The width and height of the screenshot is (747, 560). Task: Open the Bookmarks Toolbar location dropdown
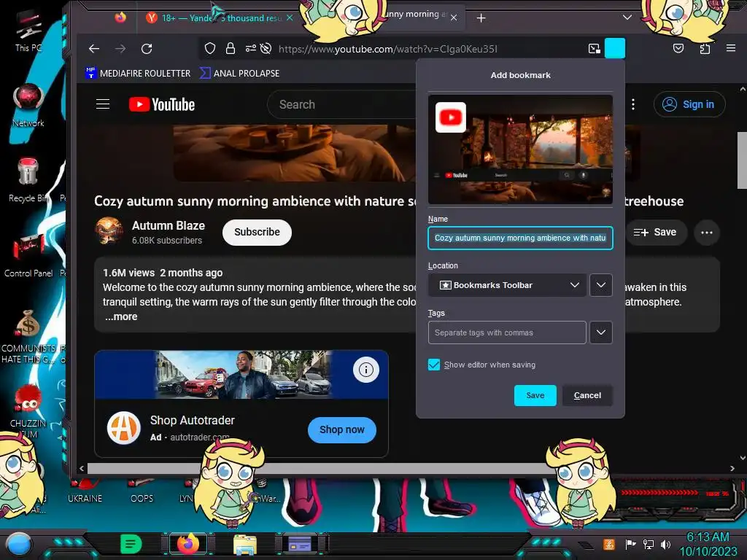pyautogui.click(x=507, y=285)
